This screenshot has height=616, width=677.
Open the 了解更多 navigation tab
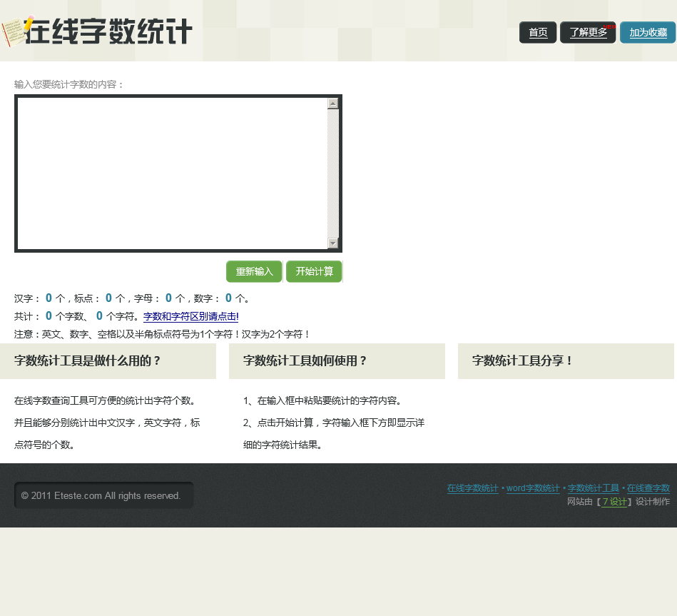click(588, 32)
